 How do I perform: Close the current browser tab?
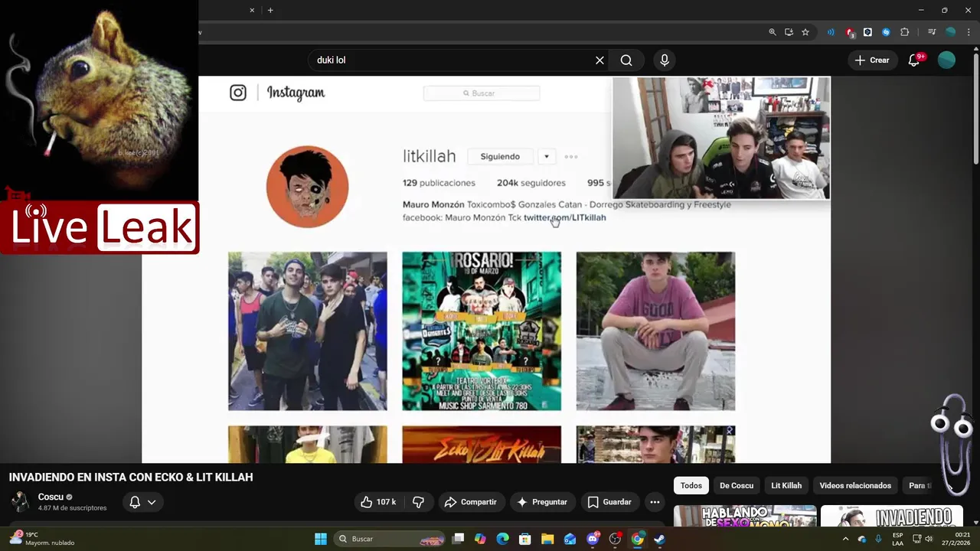[252, 10]
